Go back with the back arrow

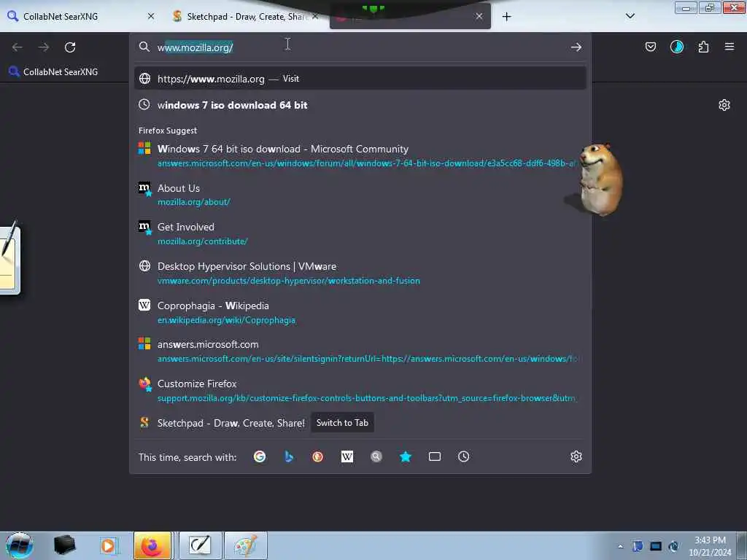[18, 47]
